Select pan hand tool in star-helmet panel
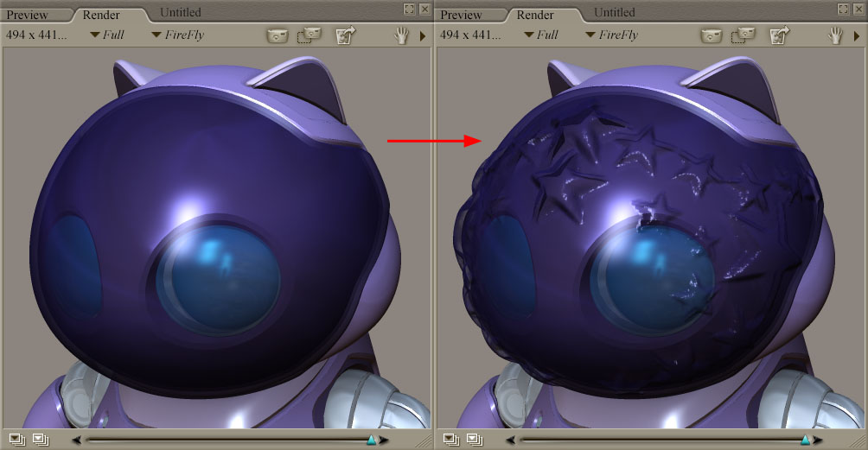The height and width of the screenshot is (450, 868). tap(835, 36)
